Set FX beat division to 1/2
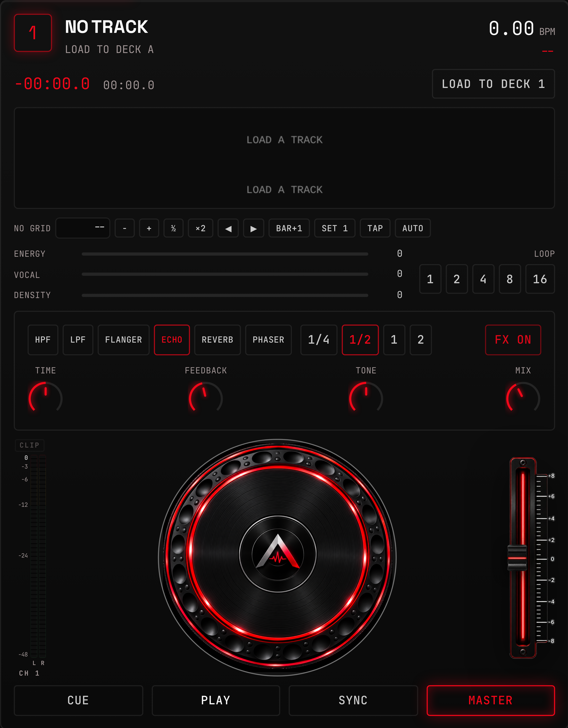 [x=360, y=340]
